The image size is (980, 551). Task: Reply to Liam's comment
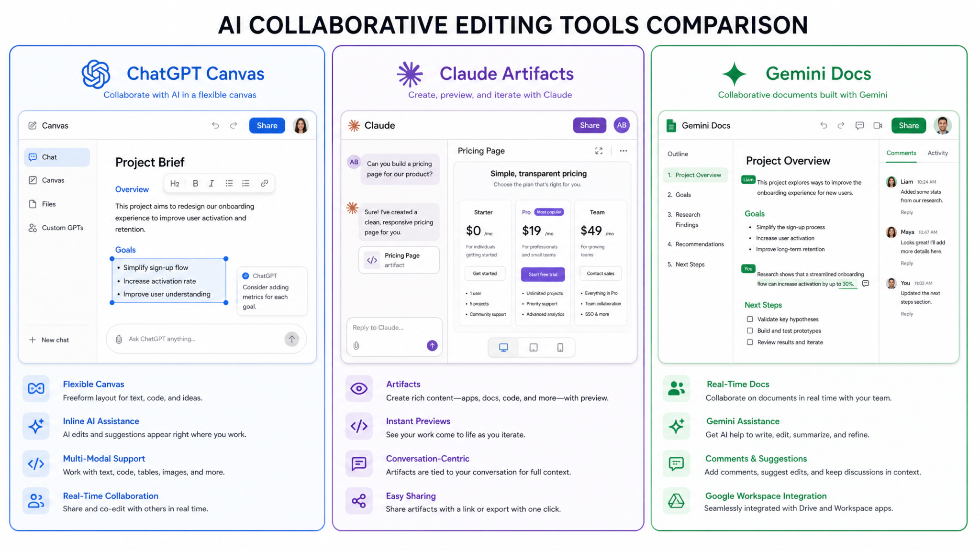point(907,212)
